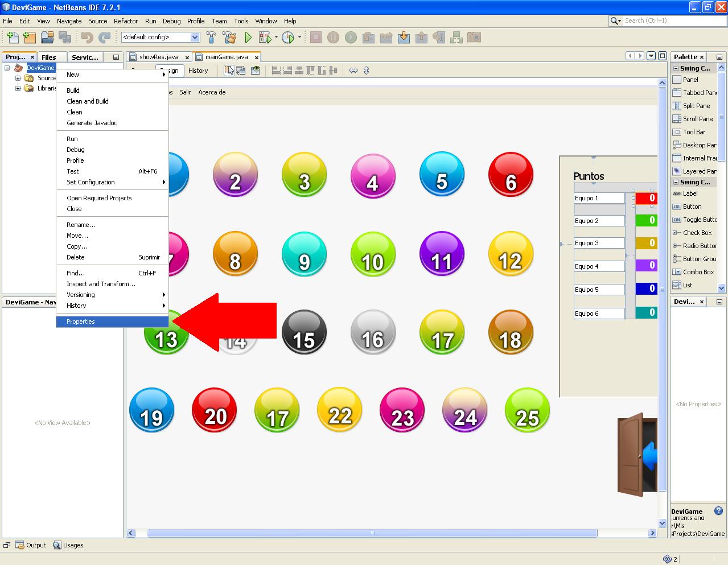Show the open documents list dropdown

[x=651, y=56]
